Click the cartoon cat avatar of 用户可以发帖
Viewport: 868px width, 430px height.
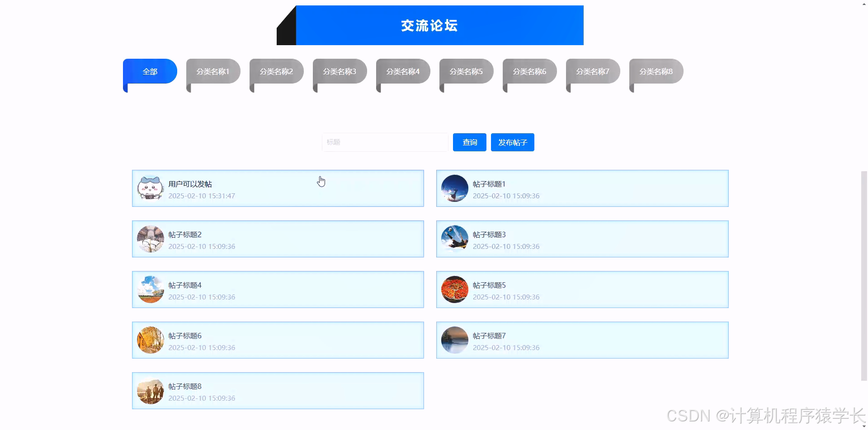click(x=151, y=188)
